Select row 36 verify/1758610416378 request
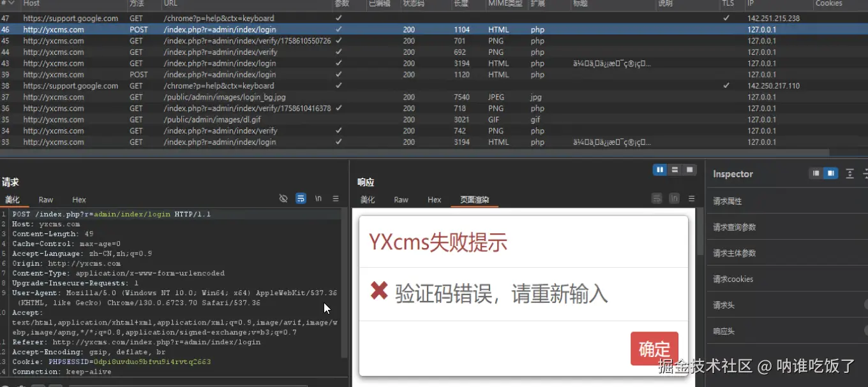The image size is (868, 387). pos(434,108)
